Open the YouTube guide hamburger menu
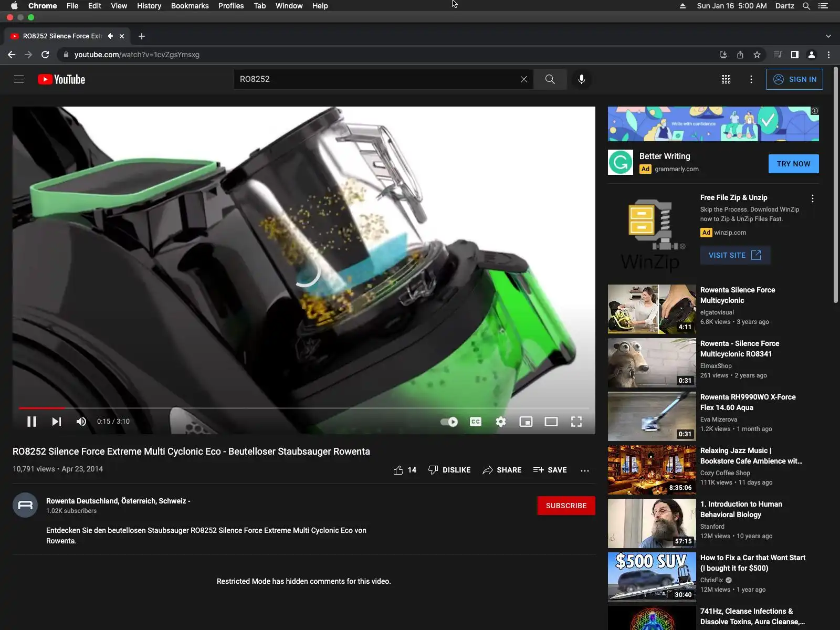840x630 pixels. pyautogui.click(x=19, y=79)
